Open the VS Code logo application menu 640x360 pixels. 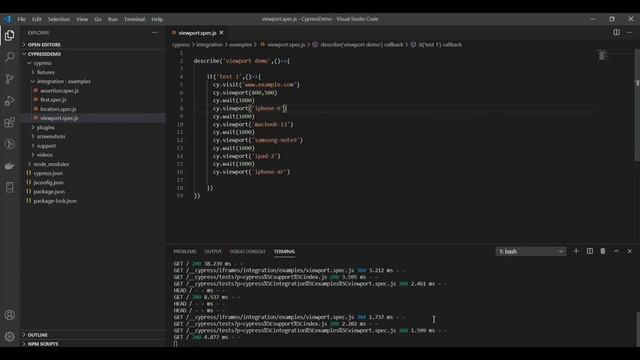point(7,19)
